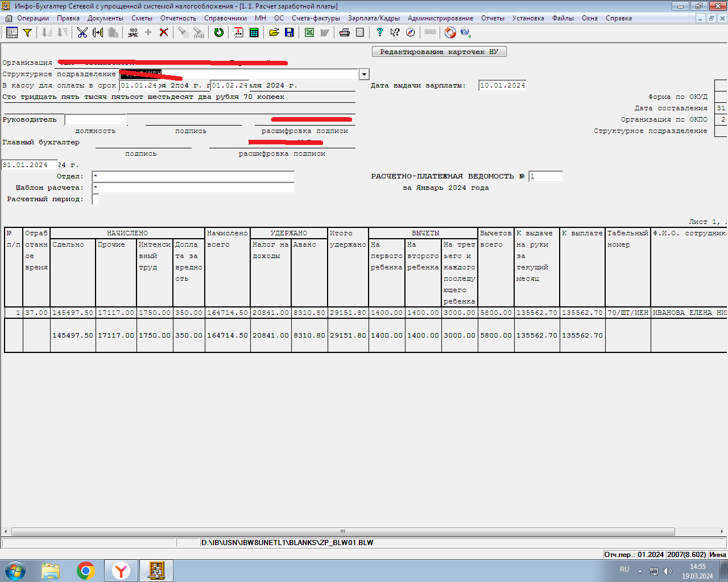Image resolution: width=728 pixels, height=582 pixels.
Task: Click the open folder icon
Action: (x=274, y=32)
